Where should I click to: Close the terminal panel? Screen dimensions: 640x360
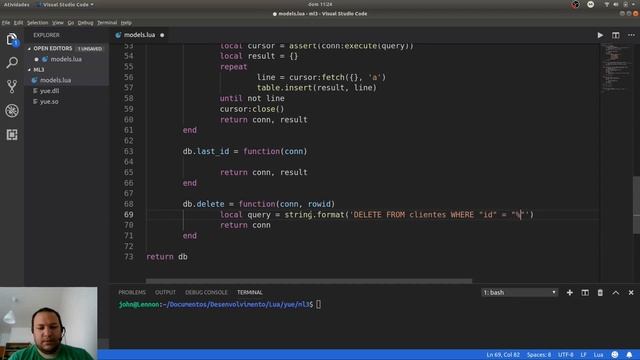631,293
